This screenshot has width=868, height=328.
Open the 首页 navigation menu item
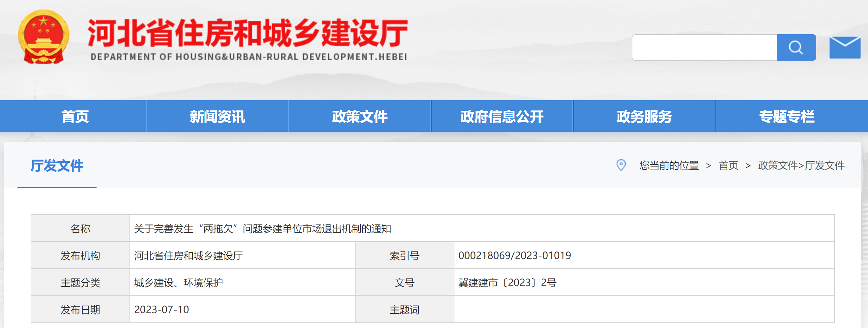(75, 117)
